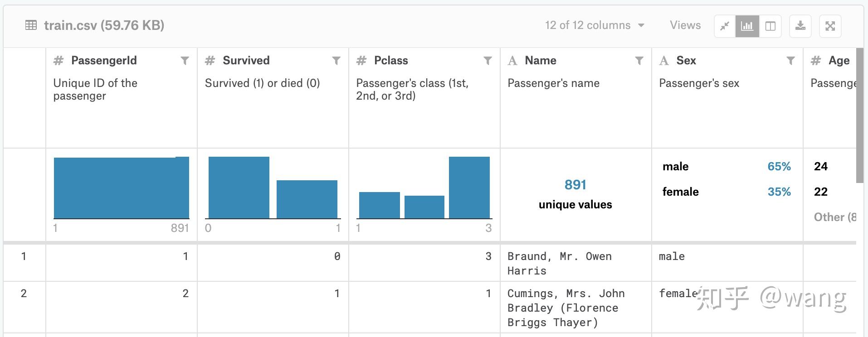The width and height of the screenshot is (868, 337).
Task: Click the Survived column header
Action: (x=246, y=61)
